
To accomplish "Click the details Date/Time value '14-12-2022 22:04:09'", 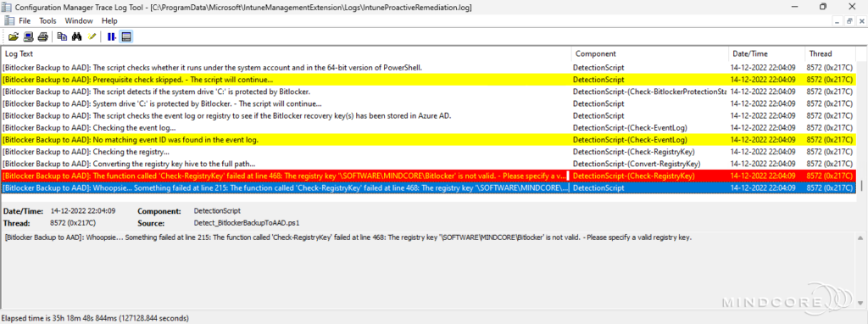I will [83, 211].
